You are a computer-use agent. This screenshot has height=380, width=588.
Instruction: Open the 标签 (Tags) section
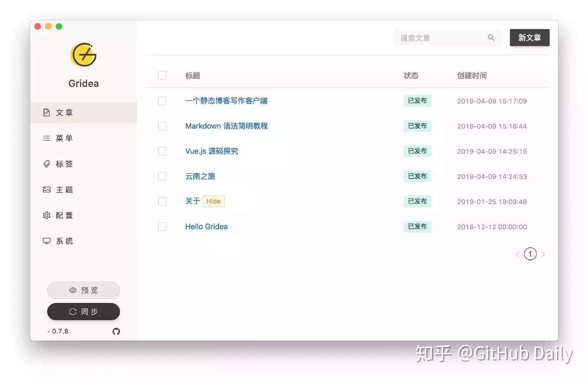coord(64,164)
